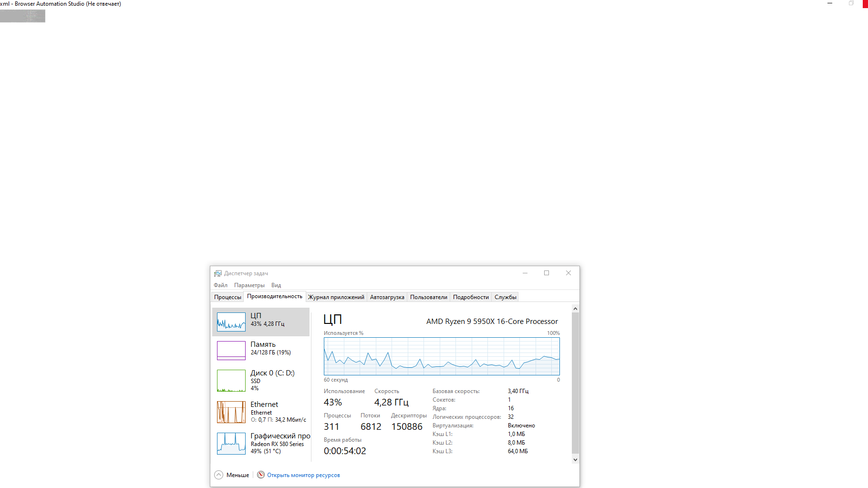Open the Вид menu
Viewport: 868px width, 488px height.
click(x=276, y=285)
